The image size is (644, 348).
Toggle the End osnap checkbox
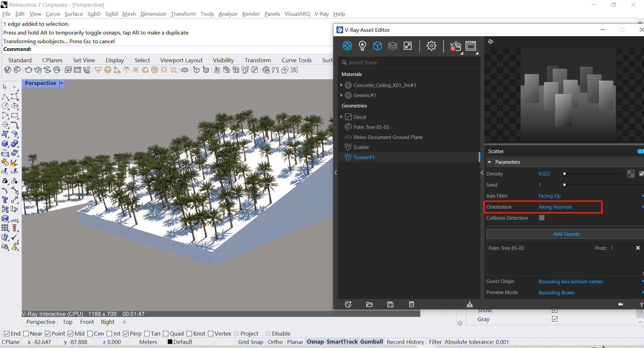pos(6,334)
